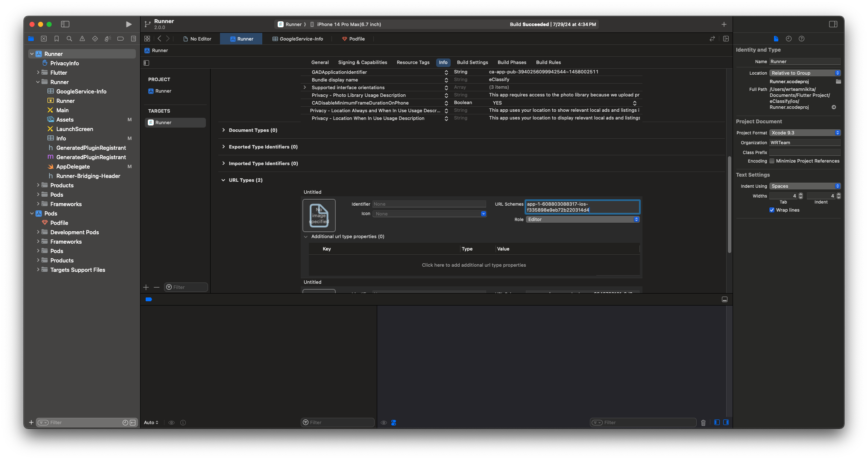
Task: Go forward with the right chevron
Action: pos(168,39)
